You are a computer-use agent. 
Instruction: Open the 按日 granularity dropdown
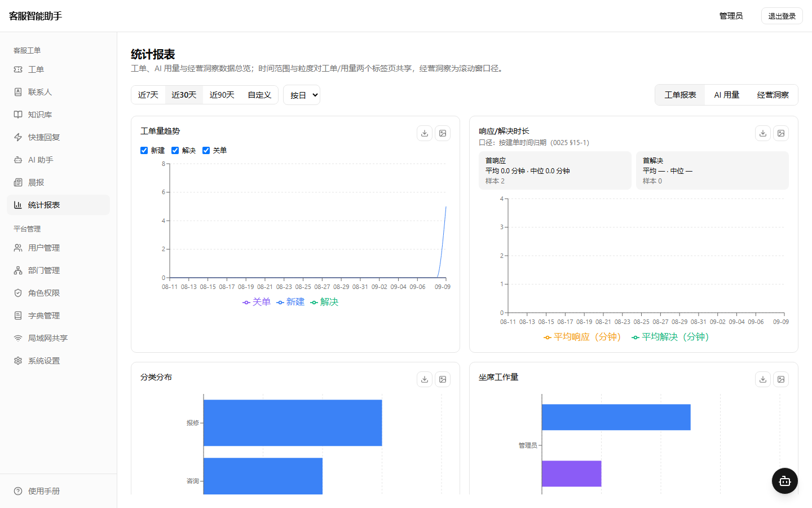tap(302, 95)
